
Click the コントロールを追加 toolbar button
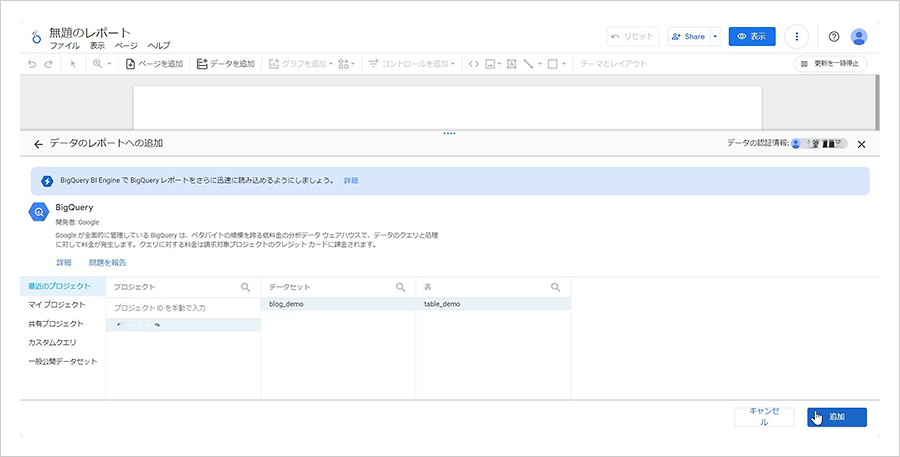pos(412,64)
